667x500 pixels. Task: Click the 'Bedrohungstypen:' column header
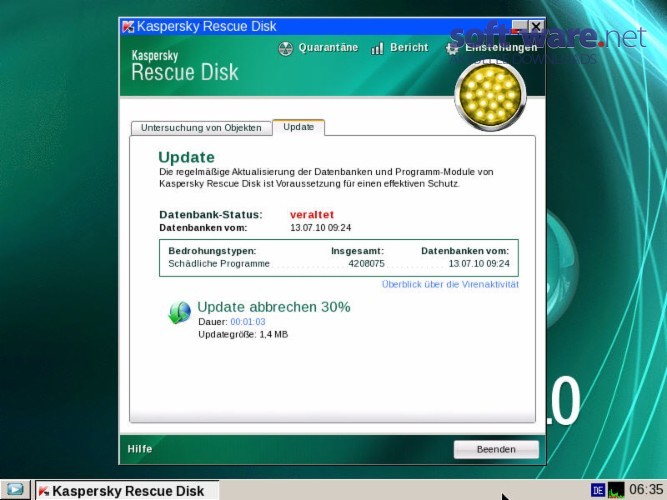[212, 251]
